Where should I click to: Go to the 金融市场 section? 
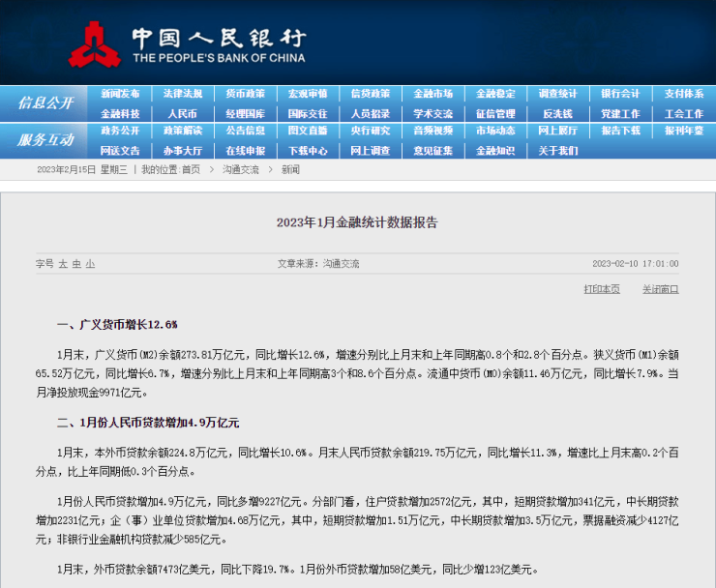tap(433, 94)
